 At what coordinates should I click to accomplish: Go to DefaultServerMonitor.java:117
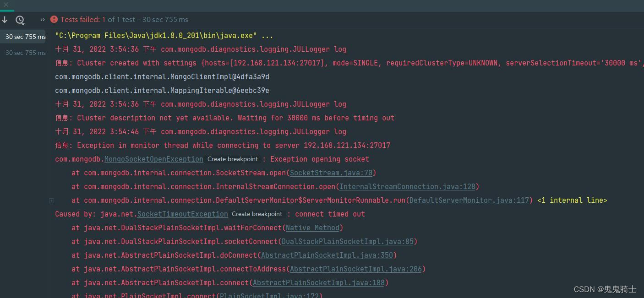pyautogui.click(x=469, y=200)
